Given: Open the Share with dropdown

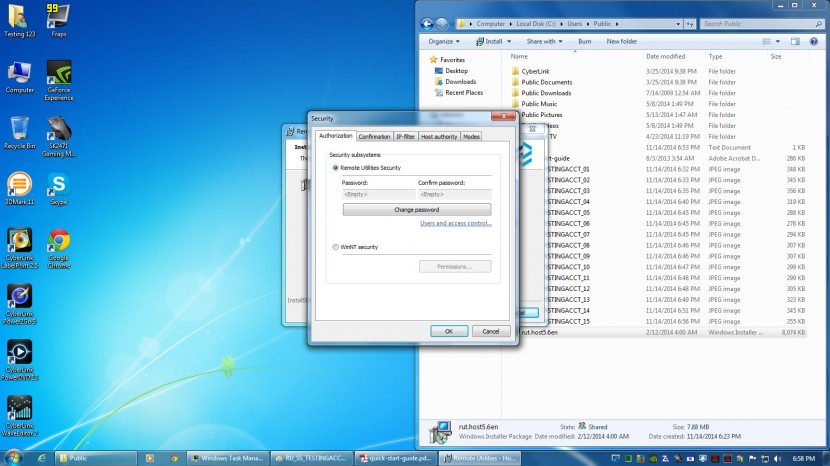Looking at the screenshot, I should [544, 41].
